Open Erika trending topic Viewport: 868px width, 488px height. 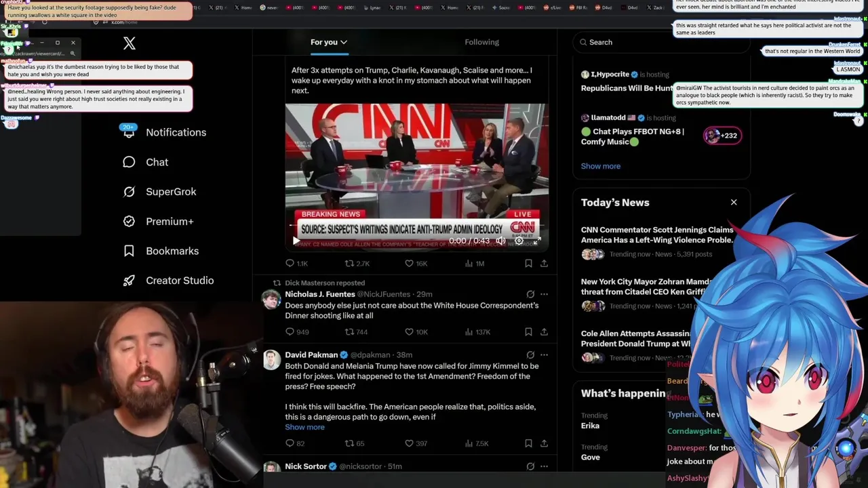pyautogui.click(x=590, y=426)
